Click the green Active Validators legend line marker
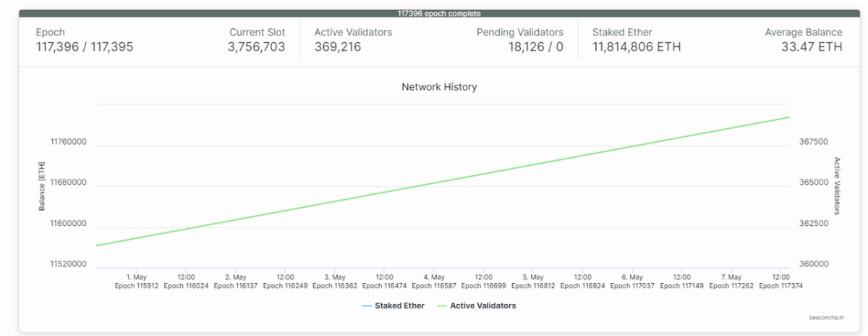This screenshot has height=336, width=868. pos(441,306)
